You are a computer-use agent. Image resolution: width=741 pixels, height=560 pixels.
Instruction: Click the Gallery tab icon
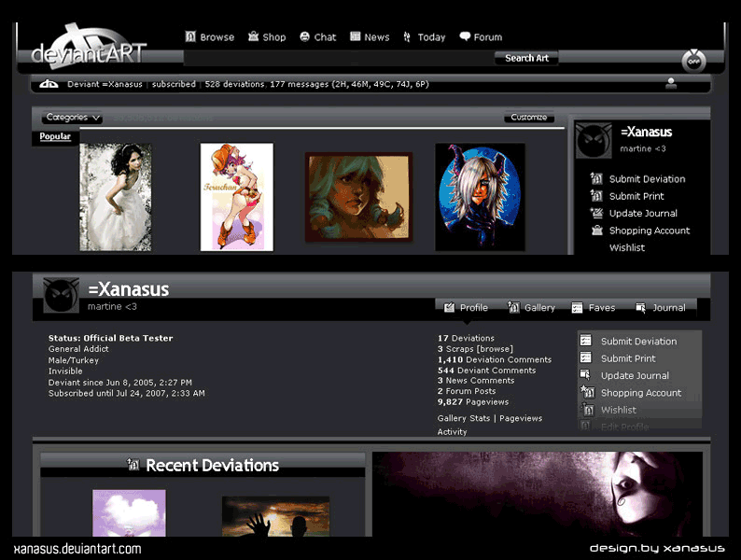pyautogui.click(x=513, y=307)
